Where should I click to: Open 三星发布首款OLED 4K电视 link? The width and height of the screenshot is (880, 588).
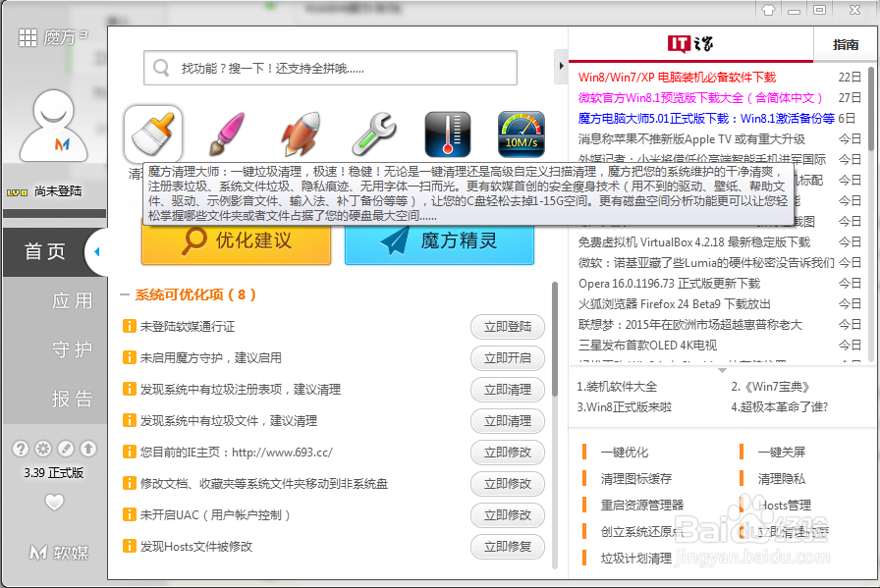tap(647, 346)
